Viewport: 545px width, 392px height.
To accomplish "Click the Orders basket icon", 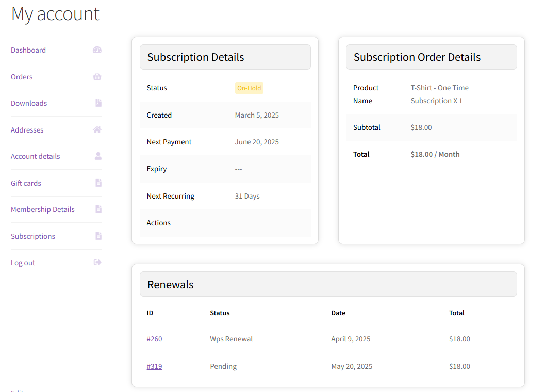I will click(x=97, y=77).
